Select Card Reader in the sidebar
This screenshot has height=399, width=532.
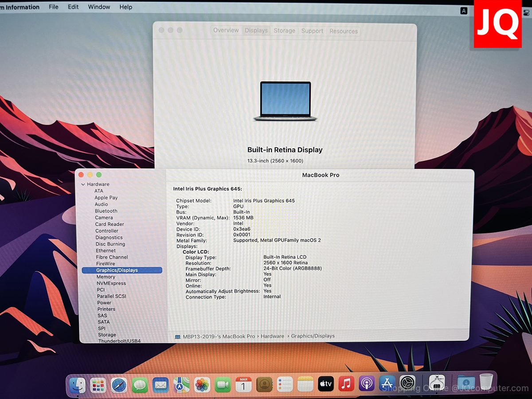pos(110,224)
